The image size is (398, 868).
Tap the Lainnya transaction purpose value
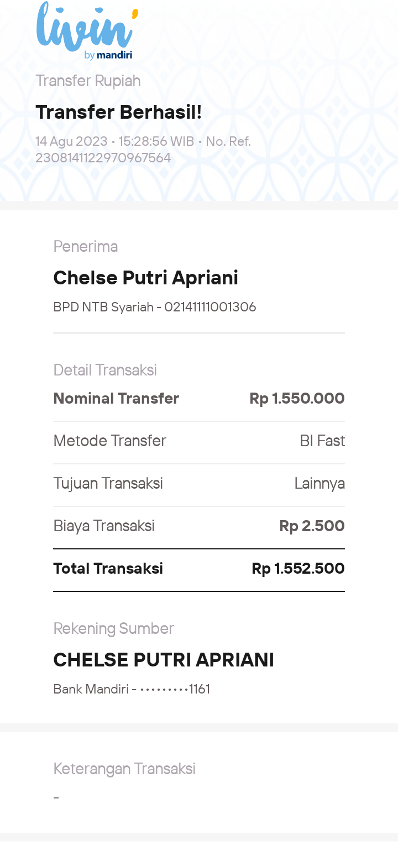tap(320, 483)
